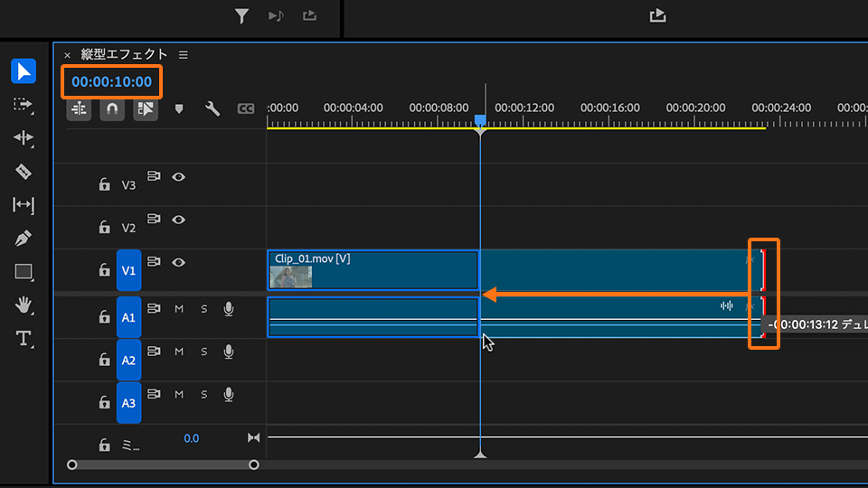868x488 pixels.
Task: Open timeline wrench display settings
Action: tap(212, 109)
